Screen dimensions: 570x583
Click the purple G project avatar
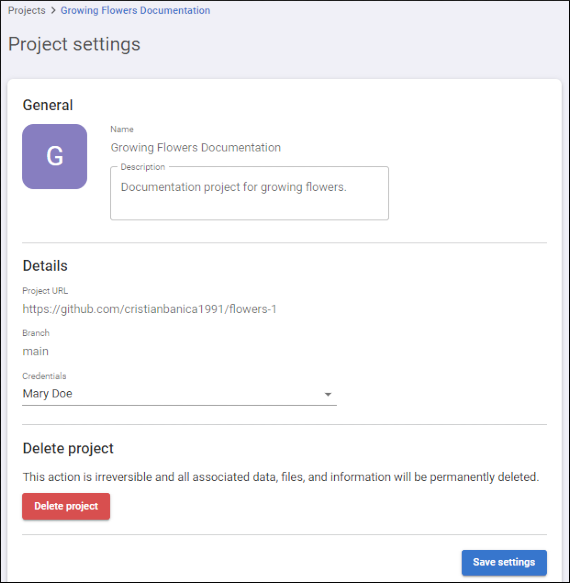click(x=55, y=156)
